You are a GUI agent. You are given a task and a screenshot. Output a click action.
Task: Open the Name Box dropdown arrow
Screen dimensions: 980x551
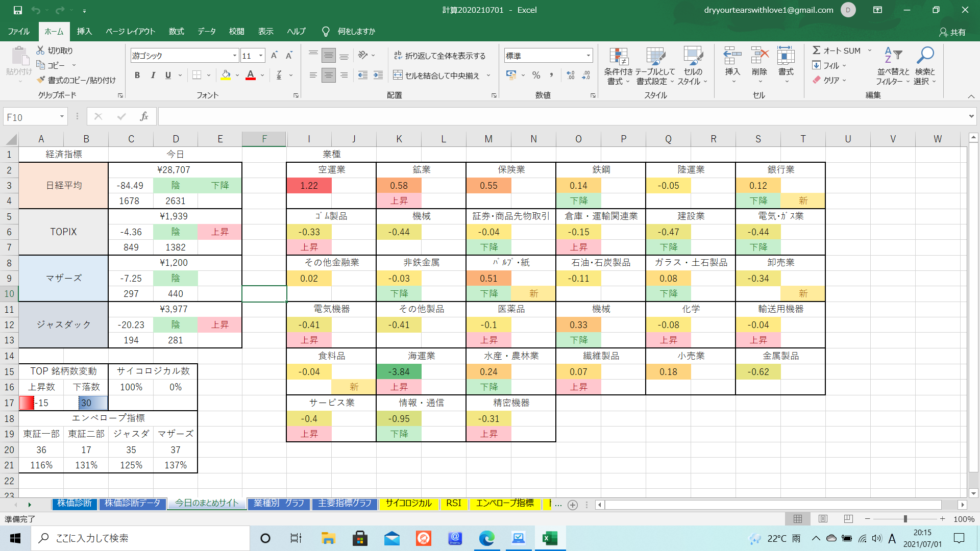[62, 117]
